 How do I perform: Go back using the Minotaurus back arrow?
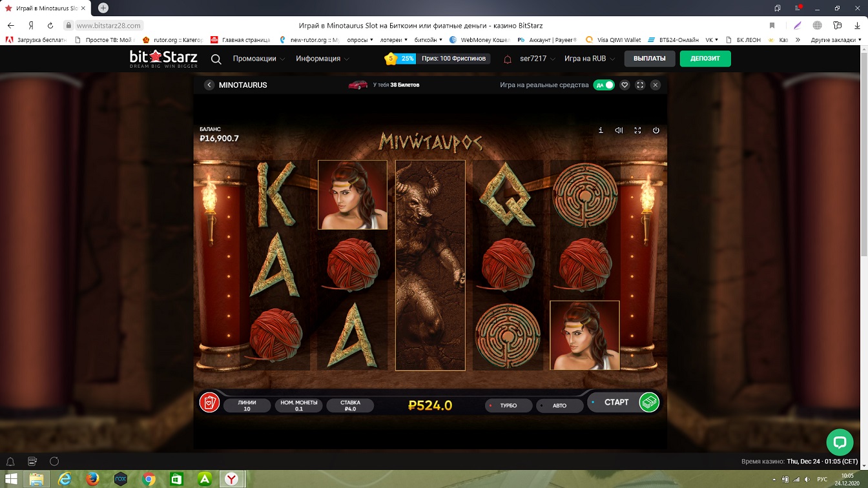coord(209,85)
